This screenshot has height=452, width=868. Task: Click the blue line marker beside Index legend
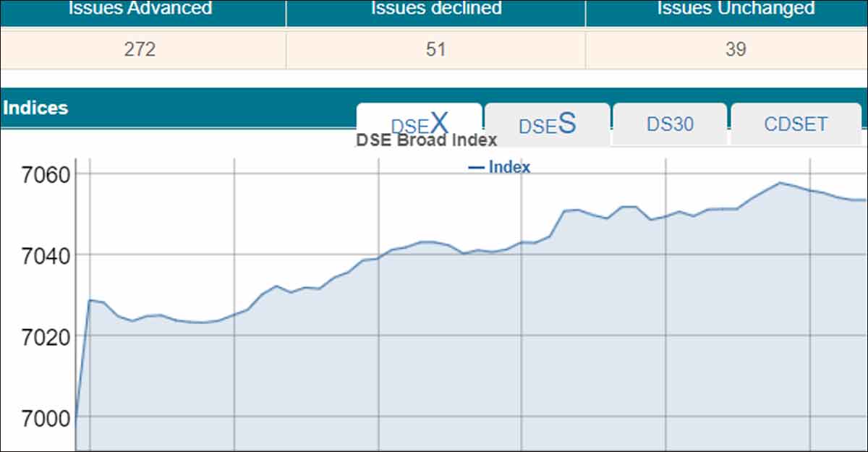pos(477,168)
